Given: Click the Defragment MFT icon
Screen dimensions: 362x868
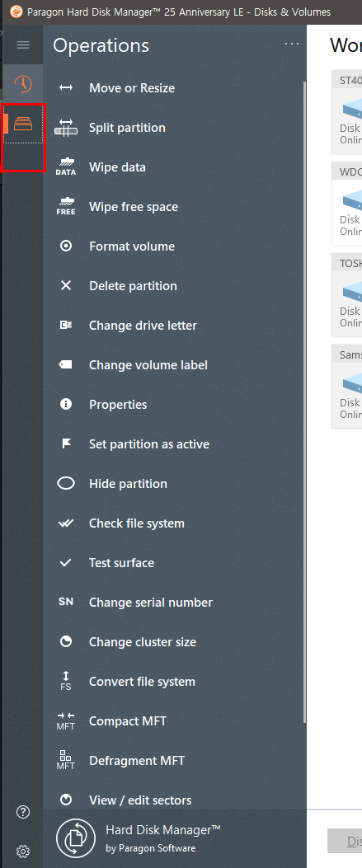Looking at the screenshot, I should 66,760.
